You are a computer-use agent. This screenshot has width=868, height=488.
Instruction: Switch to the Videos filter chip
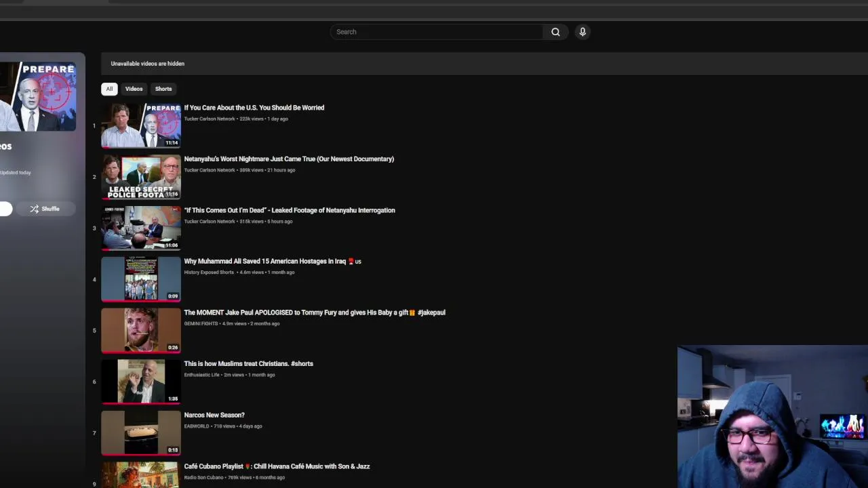coord(134,89)
